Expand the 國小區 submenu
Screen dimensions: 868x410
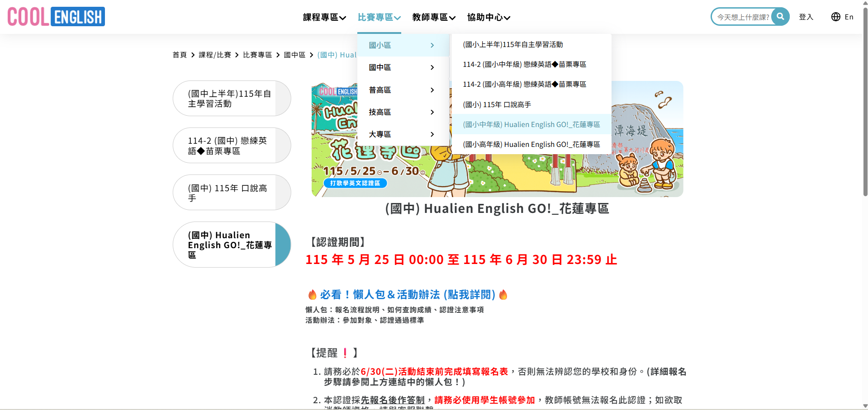(x=403, y=45)
